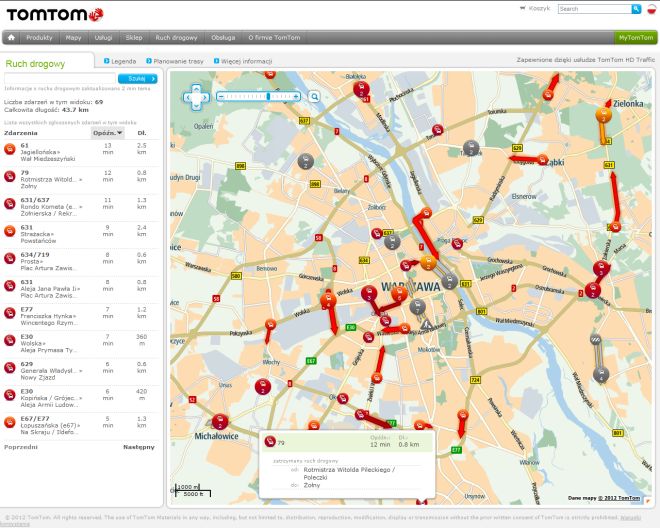Click traffic icon for E67/E77 Łopuszańska
Viewport: 660px width, 528px height.
click(10, 422)
